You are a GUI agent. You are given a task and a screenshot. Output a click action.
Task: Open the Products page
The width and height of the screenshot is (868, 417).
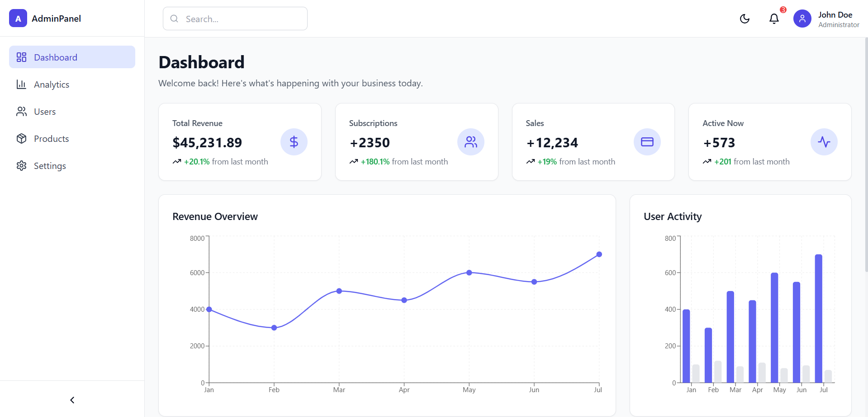pyautogui.click(x=51, y=139)
